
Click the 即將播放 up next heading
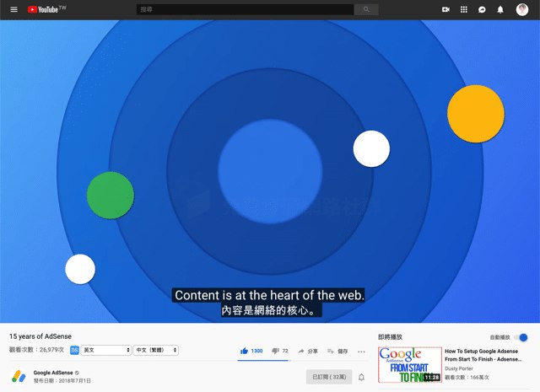pos(390,337)
